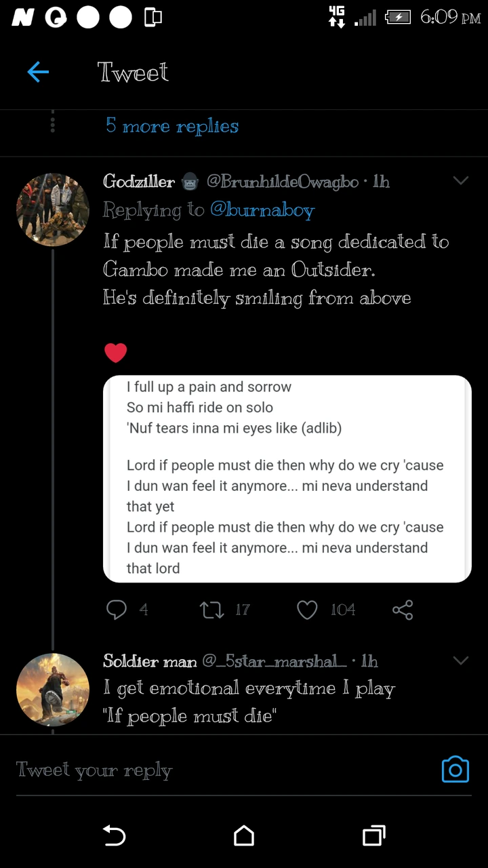The height and width of the screenshot is (868, 488).
Task: Open Android recent apps button
Action: point(373,835)
